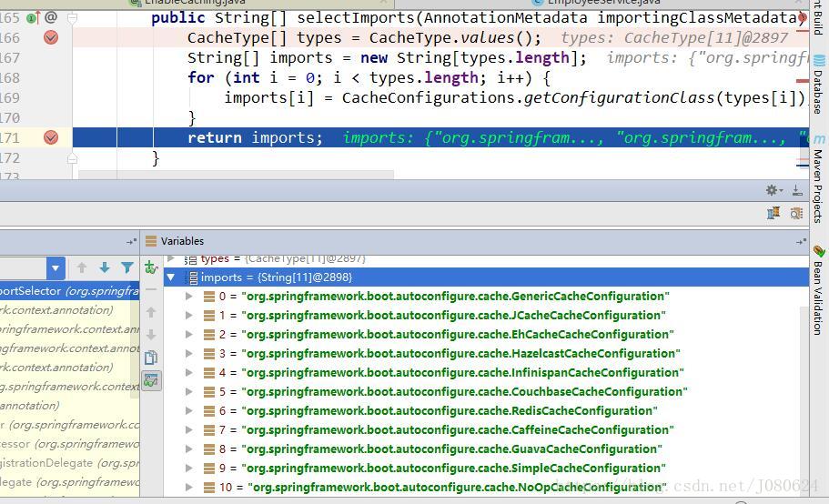
Task: Expand element 1 JCacheCacheConfiguration
Action: (188, 316)
